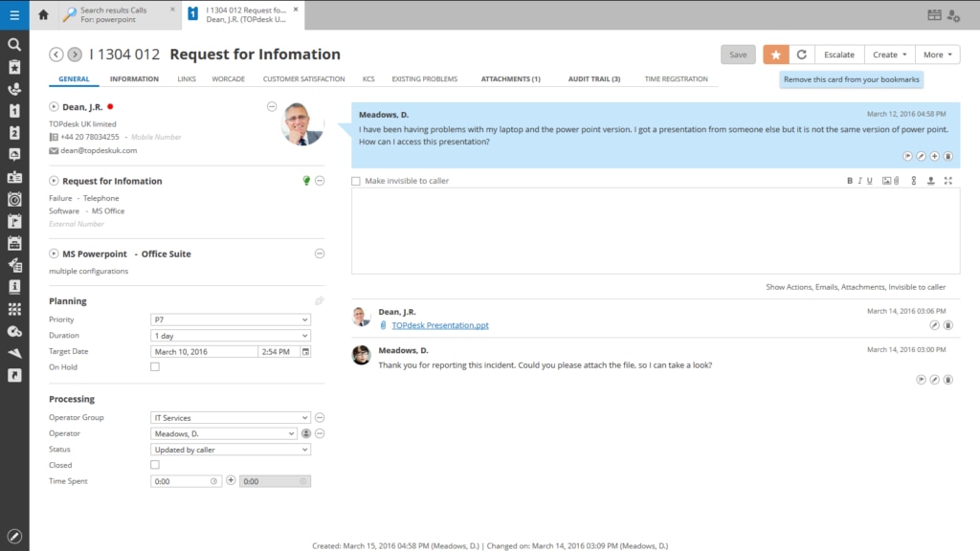Clear the caller Dean, J.R. field
The height and width of the screenshot is (551, 980).
point(272,106)
